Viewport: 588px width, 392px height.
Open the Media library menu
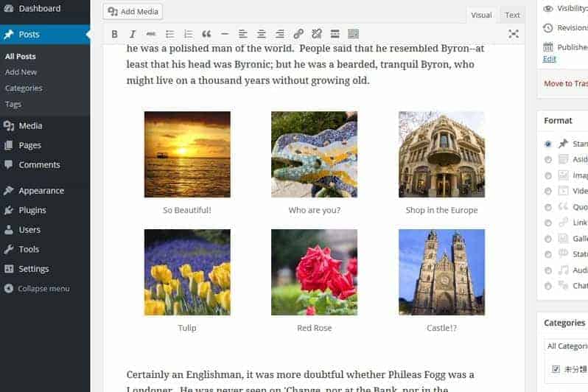(x=45, y=126)
